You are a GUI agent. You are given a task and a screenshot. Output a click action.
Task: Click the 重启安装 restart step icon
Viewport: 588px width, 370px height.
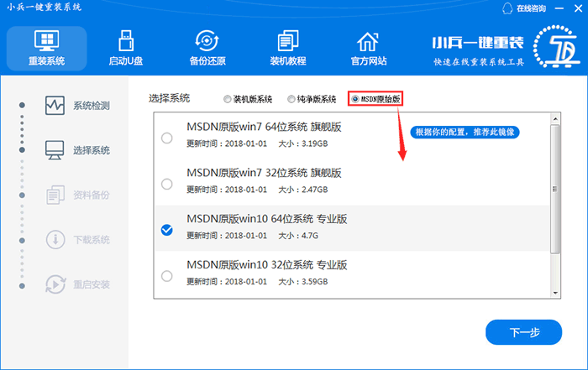pos(55,284)
